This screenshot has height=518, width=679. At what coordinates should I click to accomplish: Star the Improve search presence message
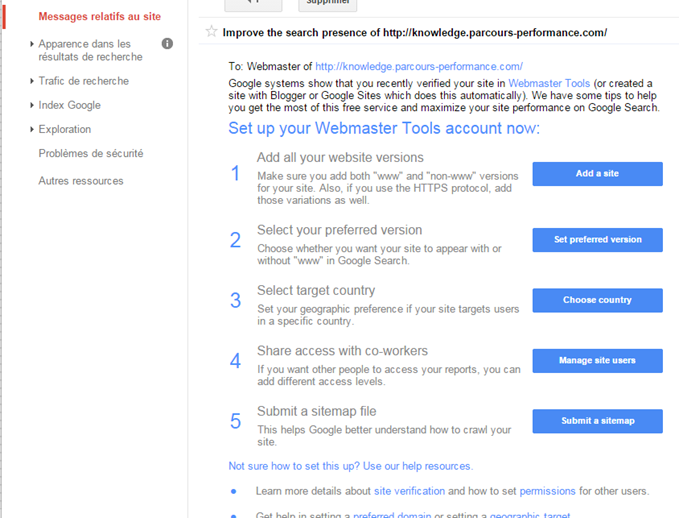tap(211, 32)
